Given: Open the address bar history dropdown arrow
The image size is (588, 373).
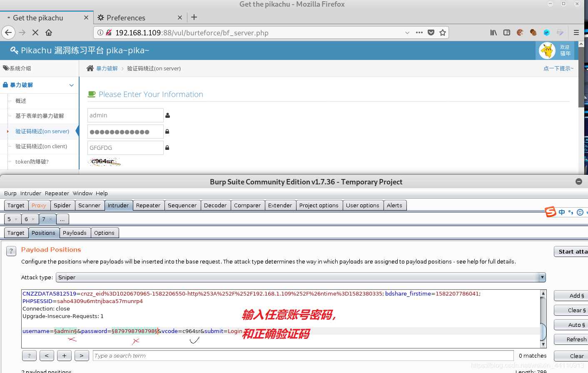Looking at the screenshot, I should (x=407, y=32).
